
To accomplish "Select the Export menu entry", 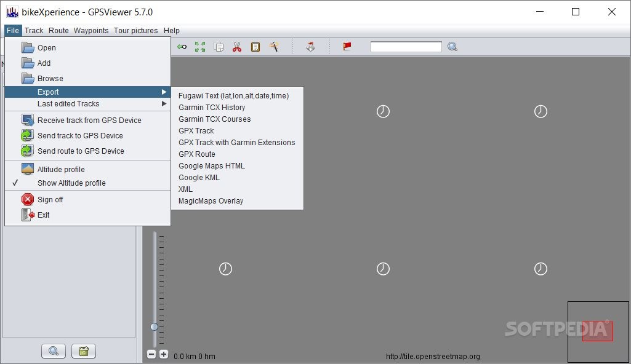I will (88, 92).
